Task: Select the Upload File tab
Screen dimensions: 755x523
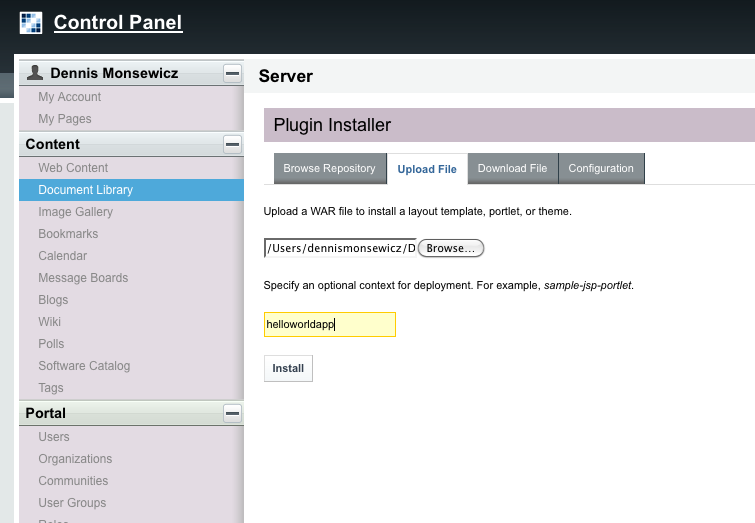Action: pos(427,169)
